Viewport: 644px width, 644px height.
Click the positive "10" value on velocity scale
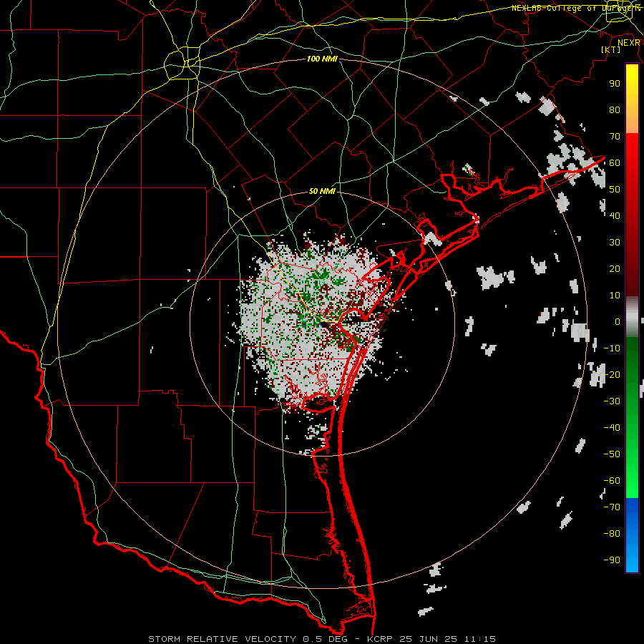[615, 296]
